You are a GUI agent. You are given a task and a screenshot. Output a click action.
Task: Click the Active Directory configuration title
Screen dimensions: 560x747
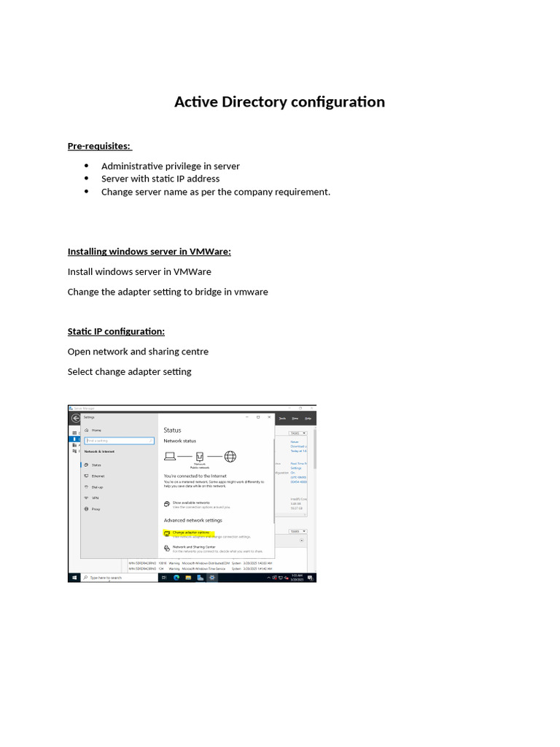coord(279,102)
